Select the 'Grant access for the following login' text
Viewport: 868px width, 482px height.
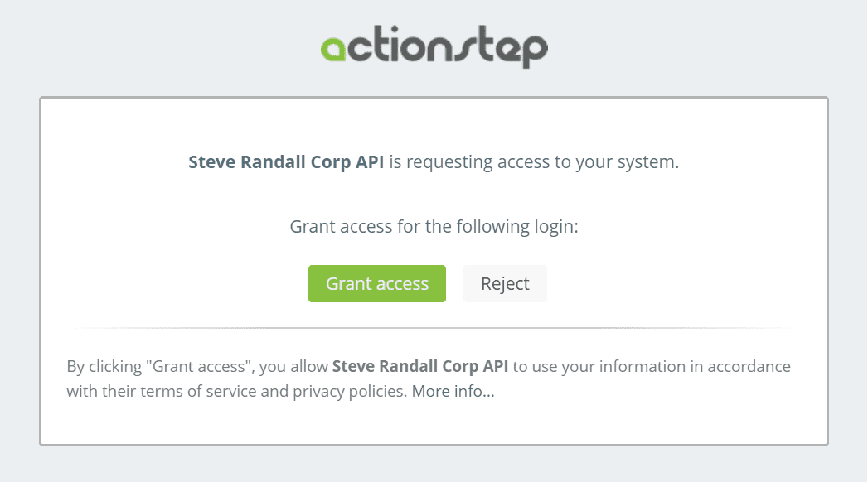434,225
